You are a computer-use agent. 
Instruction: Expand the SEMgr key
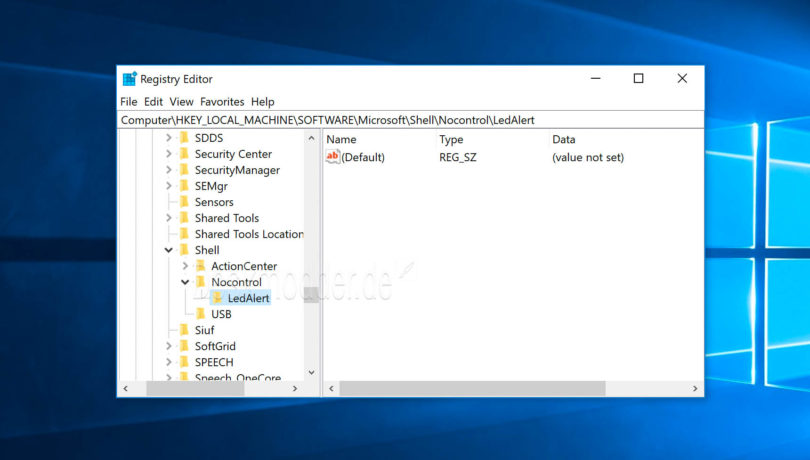click(168, 186)
